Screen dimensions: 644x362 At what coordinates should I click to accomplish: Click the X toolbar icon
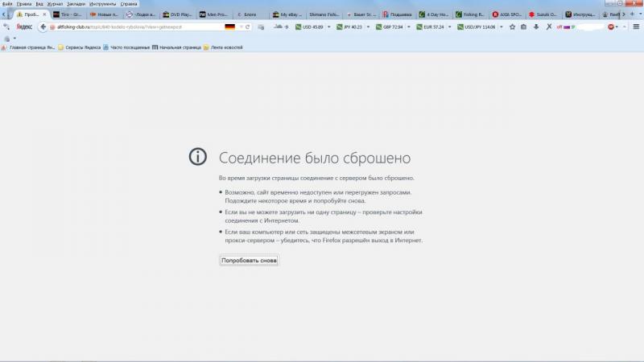[x=549, y=27]
